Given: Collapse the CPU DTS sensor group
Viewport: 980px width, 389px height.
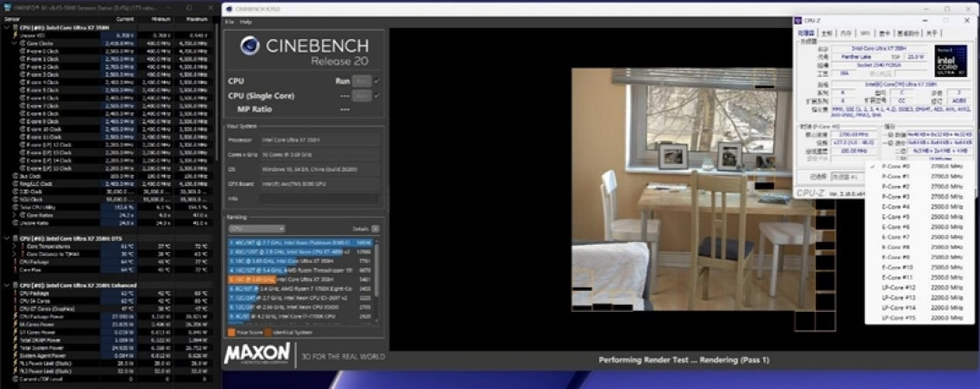Looking at the screenshot, I should pos(6,238).
